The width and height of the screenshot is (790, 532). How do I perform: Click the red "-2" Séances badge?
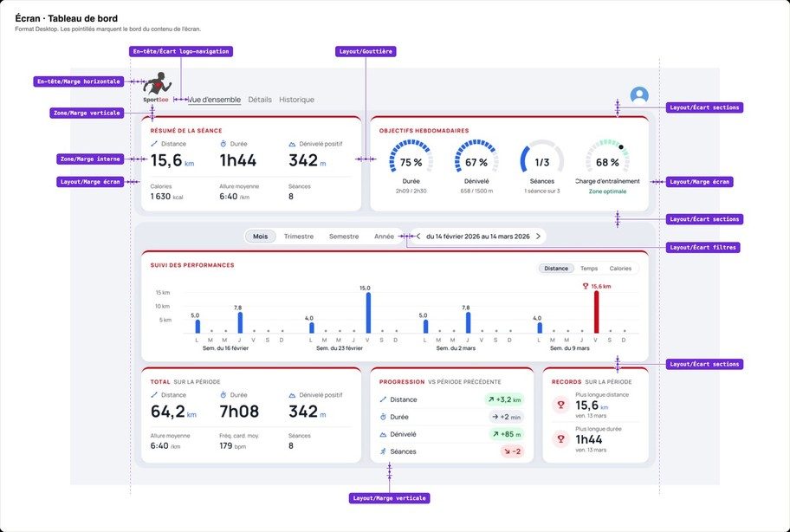513,451
